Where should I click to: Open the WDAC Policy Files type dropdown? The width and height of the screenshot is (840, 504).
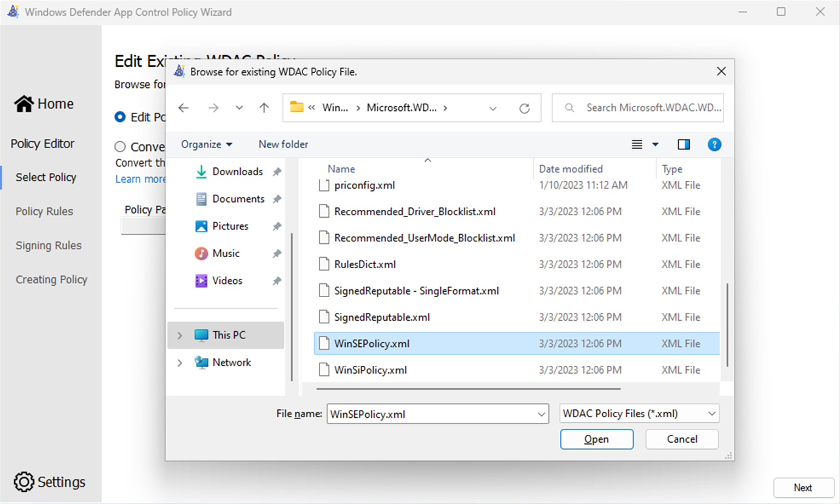[x=639, y=414]
